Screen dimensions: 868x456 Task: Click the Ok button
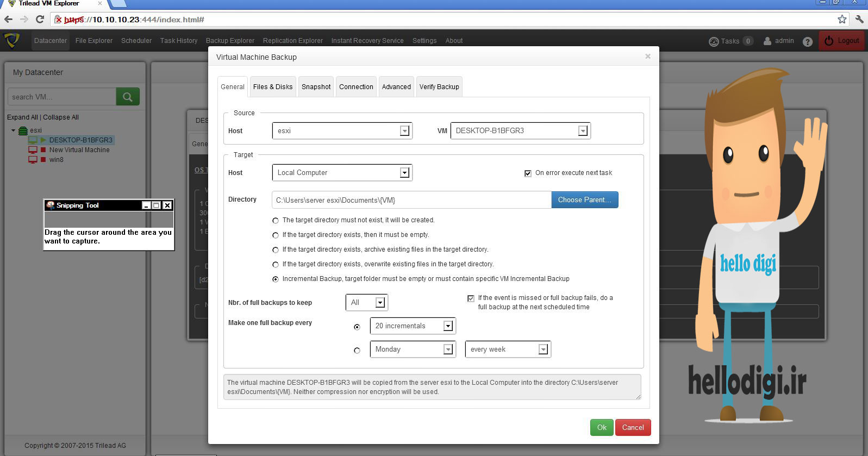(602, 427)
